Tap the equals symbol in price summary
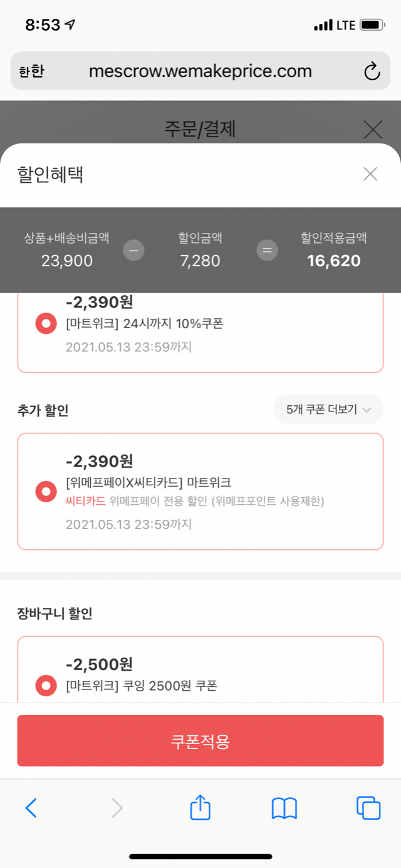Screen dimensions: 401x868 click(x=267, y=251)
